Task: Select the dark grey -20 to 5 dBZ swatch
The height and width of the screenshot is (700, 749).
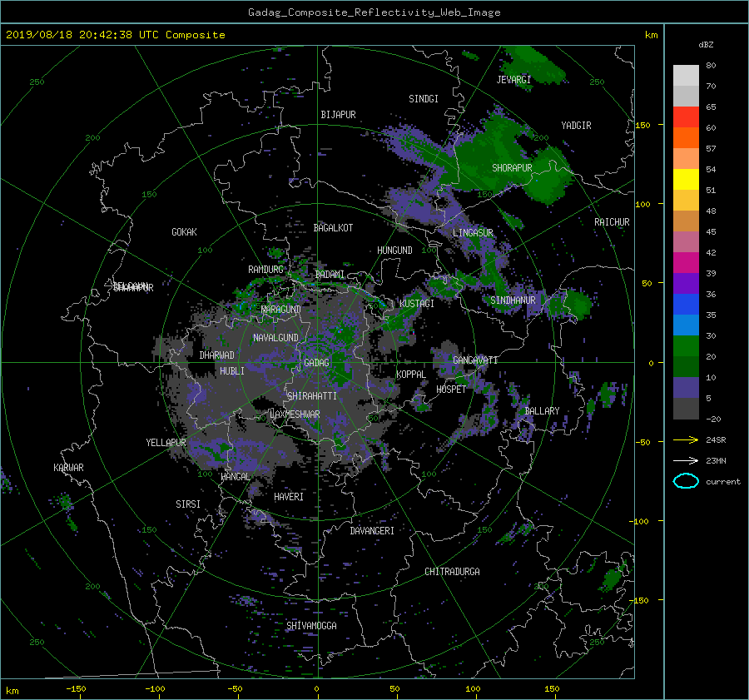Action: 686,409
